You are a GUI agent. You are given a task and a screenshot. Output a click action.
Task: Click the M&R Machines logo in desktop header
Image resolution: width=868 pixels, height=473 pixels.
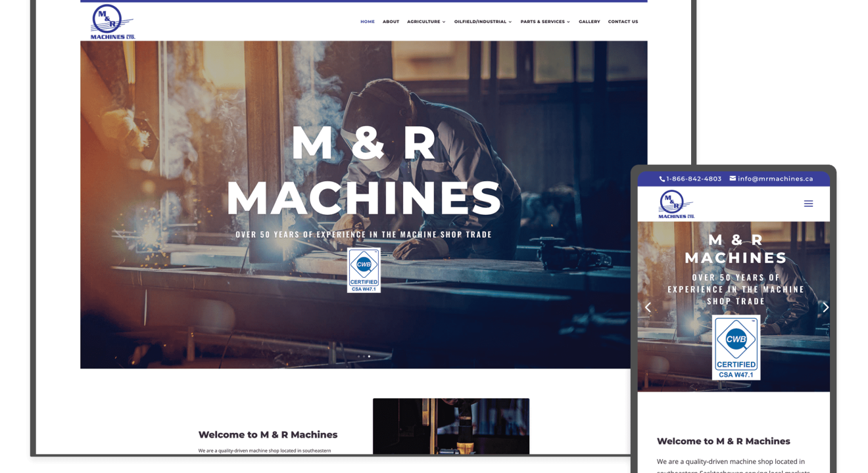point(112,22)
